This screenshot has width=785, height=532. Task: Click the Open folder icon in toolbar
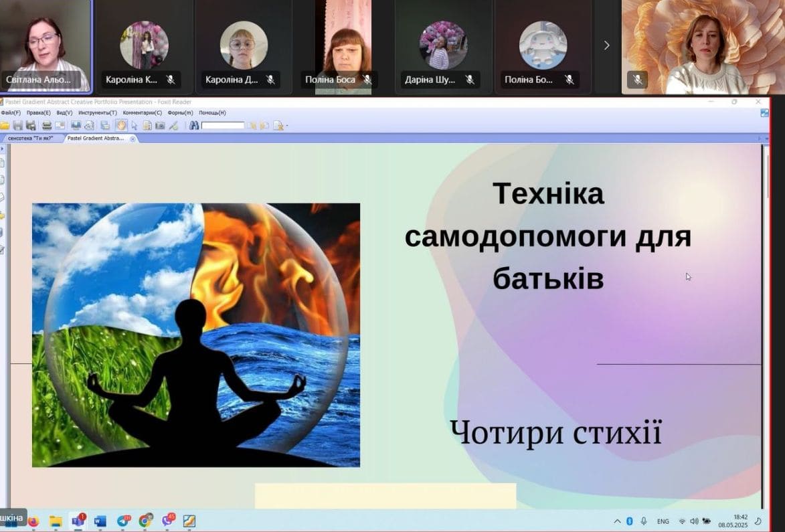tap(5, 125)
